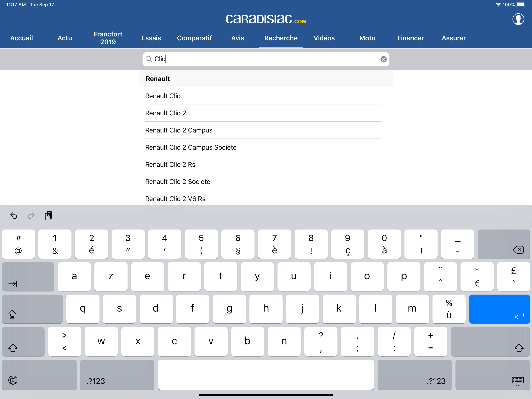Tap the Renault section header
This screenshot has height=399, width=532.
click(266, 79)
